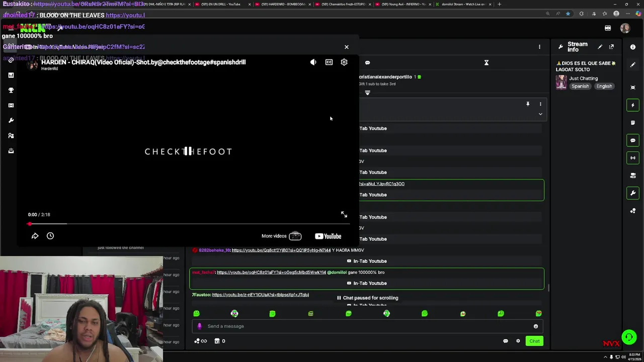Open the 7Faustoo youtu.be link in chat
The width and height of the screenshot is (644, 362).
point(261,295)
